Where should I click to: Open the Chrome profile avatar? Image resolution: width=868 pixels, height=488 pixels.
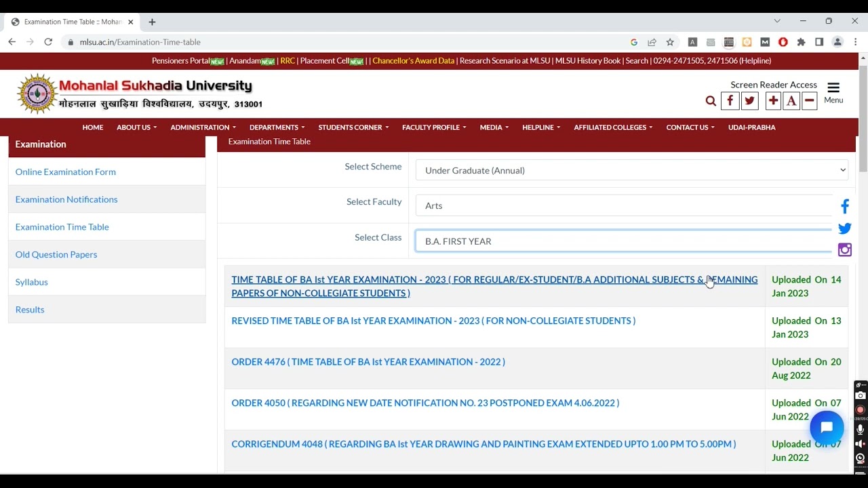(837, 42)
